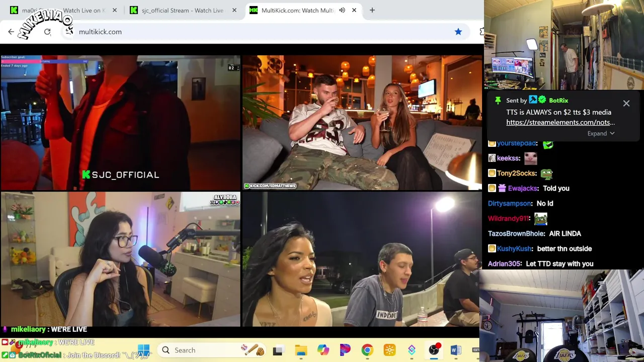
Task: Open the purple P app in taskbar
Action: pyautogui.click(x=345, y=350)
